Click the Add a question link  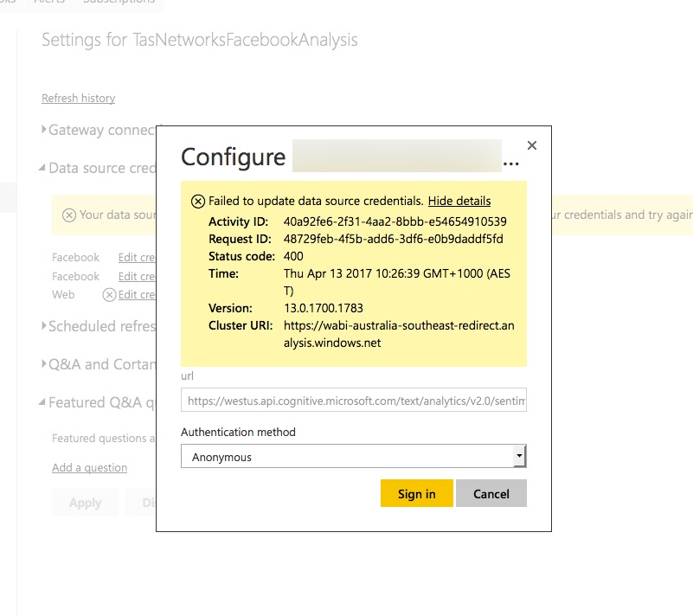pyautogui.click(x=89, y=467)
